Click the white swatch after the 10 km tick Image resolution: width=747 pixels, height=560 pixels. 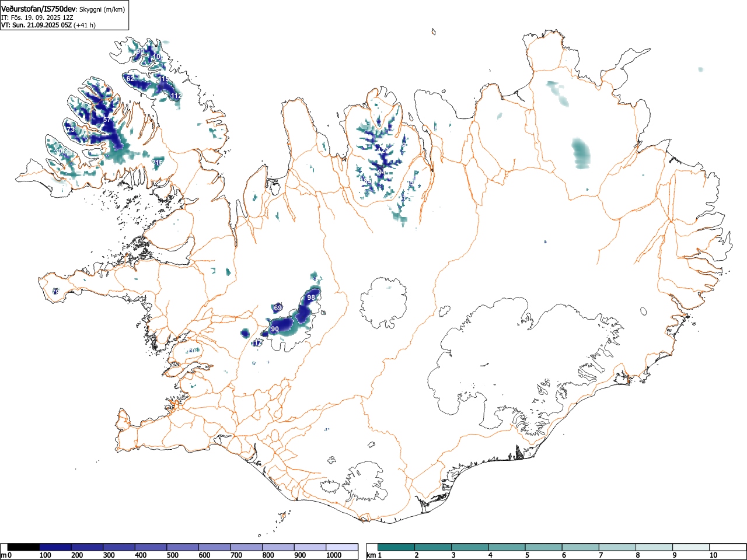[x=727, y=547]
